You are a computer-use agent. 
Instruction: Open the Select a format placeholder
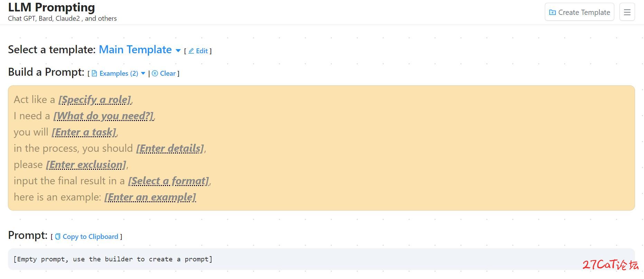pos(168,181)
